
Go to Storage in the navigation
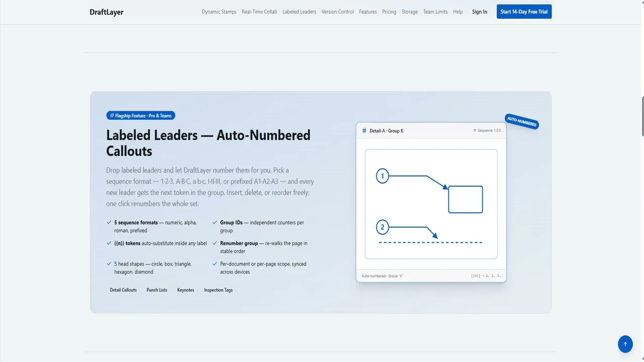410,12
